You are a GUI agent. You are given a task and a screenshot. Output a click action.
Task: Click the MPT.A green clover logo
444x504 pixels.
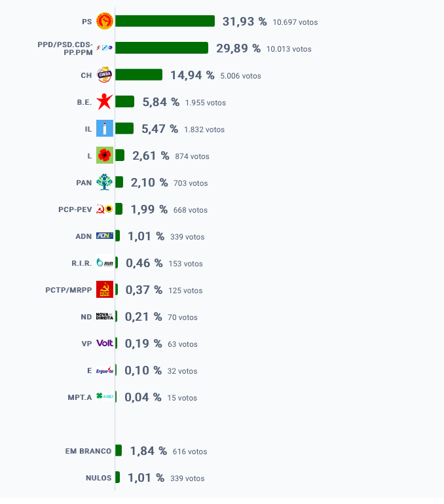point(105,397)
